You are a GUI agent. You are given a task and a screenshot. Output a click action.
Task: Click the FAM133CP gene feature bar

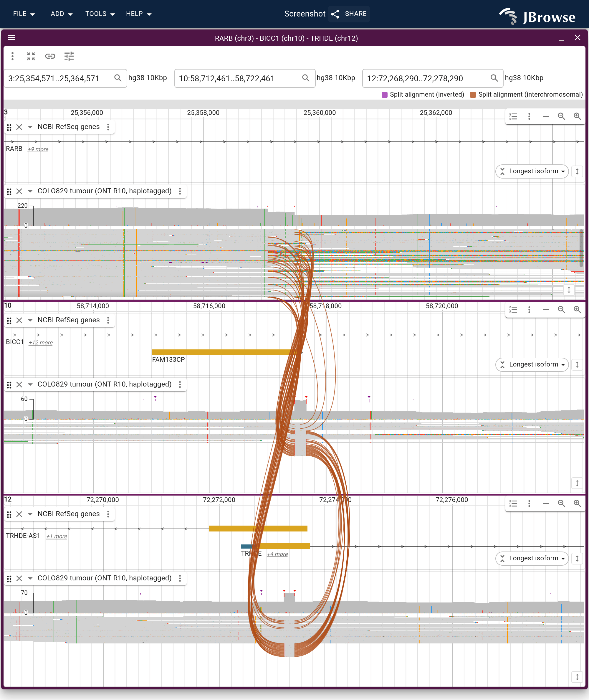[226, 352]
